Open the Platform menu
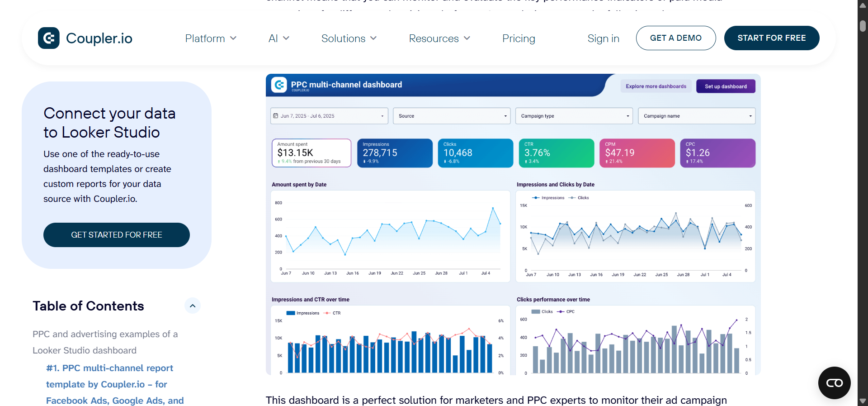This screenshot has height=406, width=868. pos(211,38)
